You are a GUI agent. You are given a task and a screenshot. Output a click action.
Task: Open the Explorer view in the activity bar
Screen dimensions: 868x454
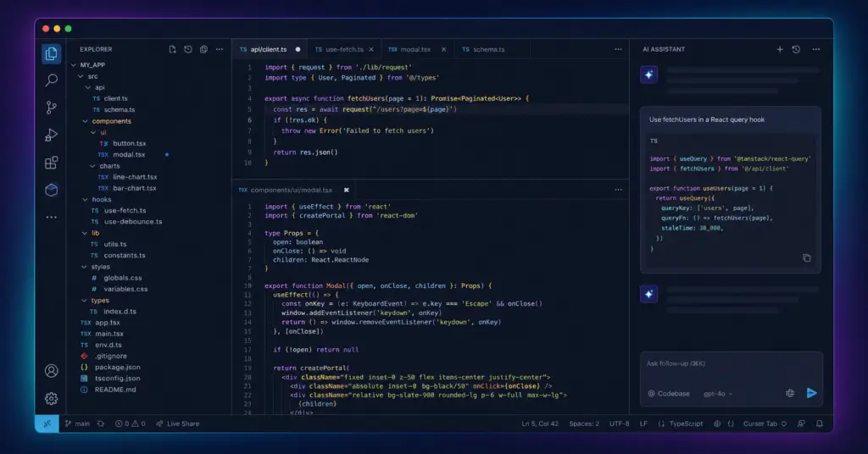51,53
